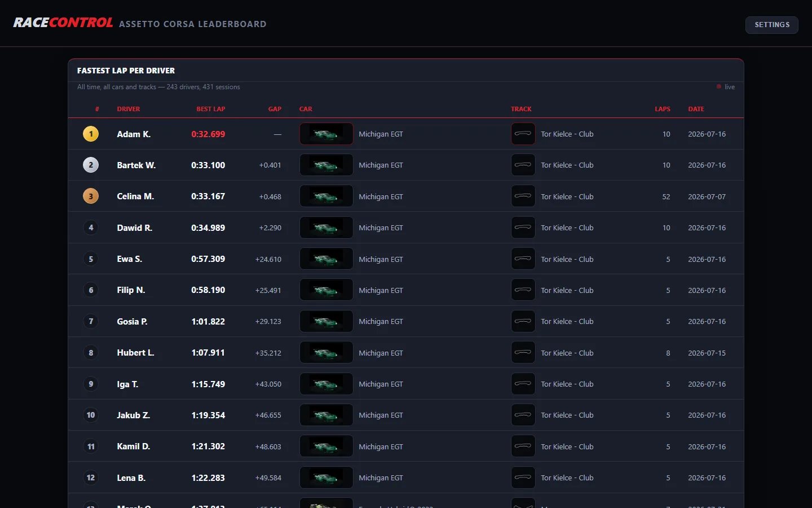Screen dimensions: 812x508
Task: Sort by the DRIVER column header
Action: coord(129,109)
